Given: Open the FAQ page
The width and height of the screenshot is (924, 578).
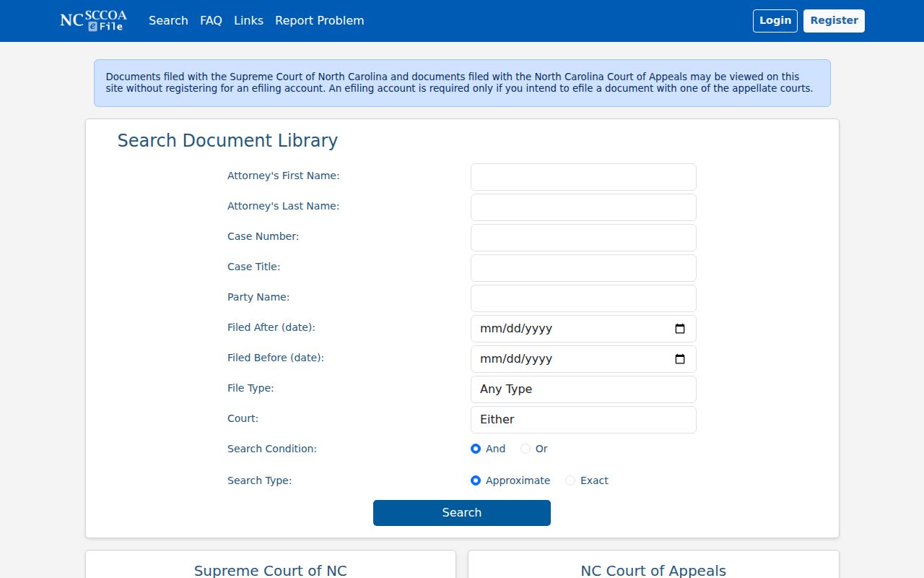Looking at the screenshot, I should pyautogui.click(x=211, y=20).
